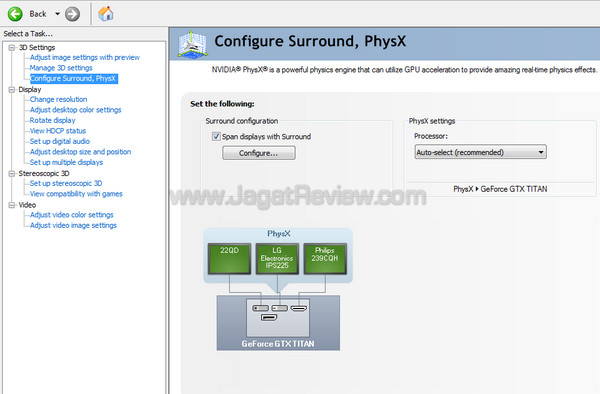Screen dimensions: 600x394
Task: Open Set up multiple displays
Action: [x=66, y=162]
